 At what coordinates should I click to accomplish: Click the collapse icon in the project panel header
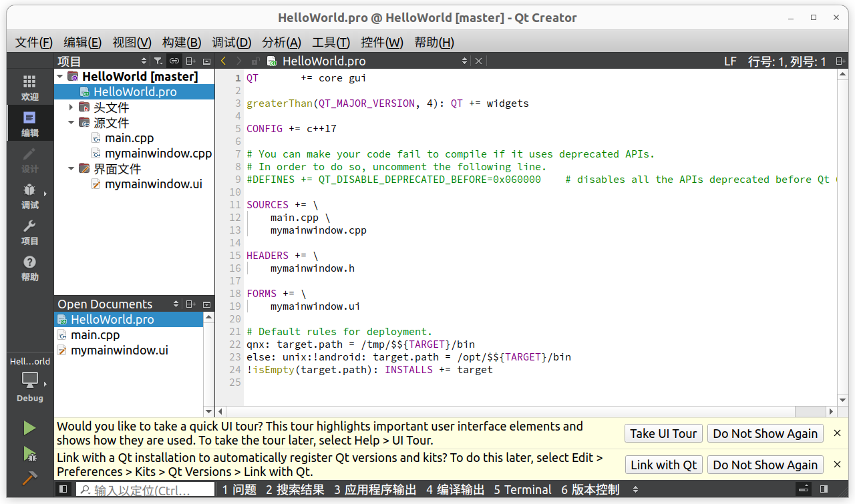coord(206,61)
